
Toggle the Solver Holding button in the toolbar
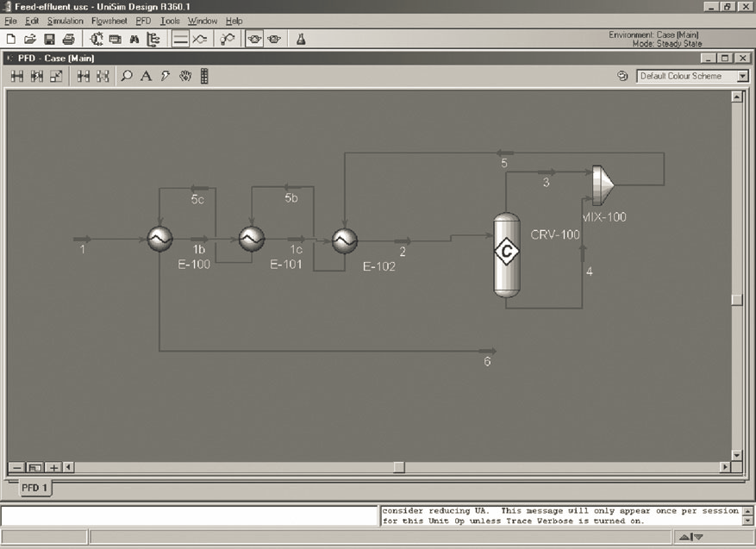(x=274, y=39)
